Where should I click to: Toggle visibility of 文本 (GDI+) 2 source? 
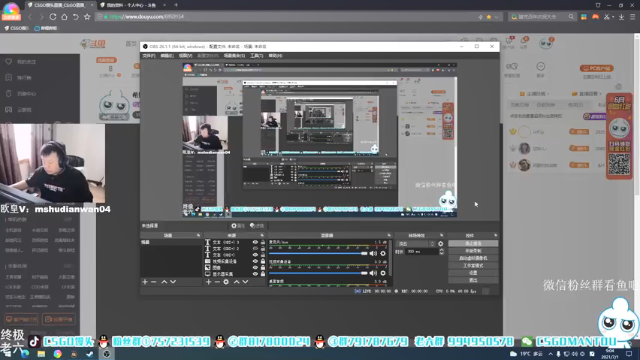coord(256,249)
